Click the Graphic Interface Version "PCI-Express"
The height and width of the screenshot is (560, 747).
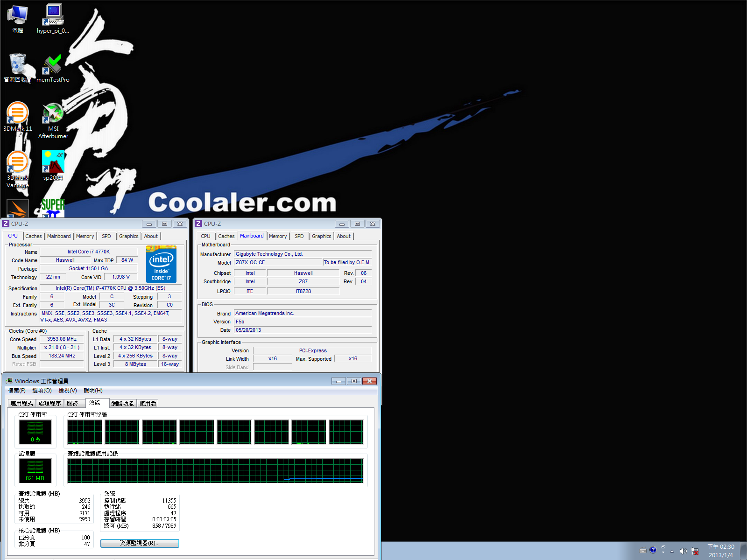313,350
